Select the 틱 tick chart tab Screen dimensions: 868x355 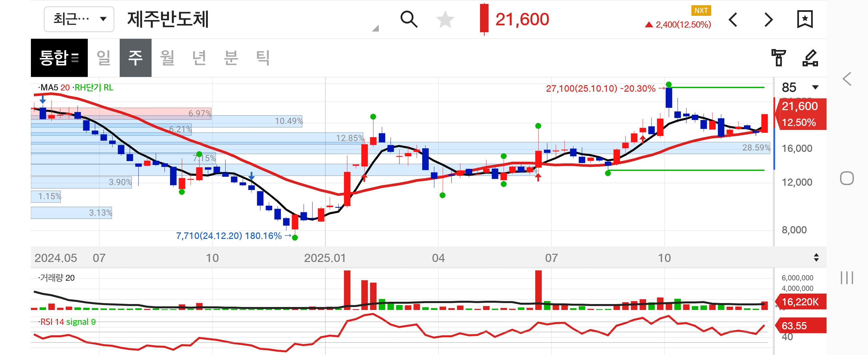click(x=262, y=58)
